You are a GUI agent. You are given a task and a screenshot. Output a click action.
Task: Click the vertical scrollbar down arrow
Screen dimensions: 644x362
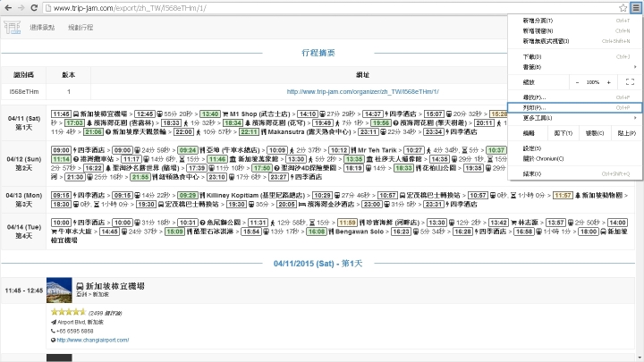point(640,358)
